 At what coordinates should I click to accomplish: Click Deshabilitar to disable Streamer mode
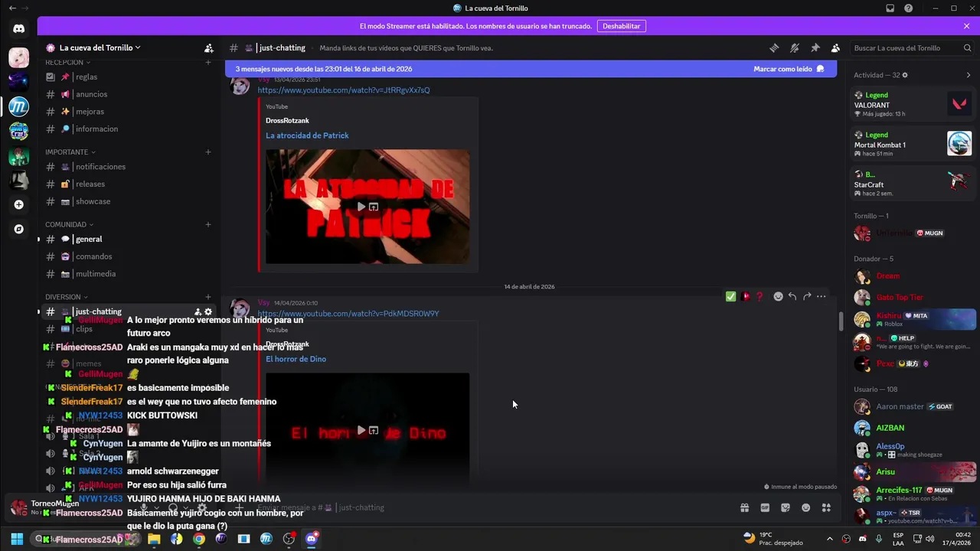click(621, 26)
